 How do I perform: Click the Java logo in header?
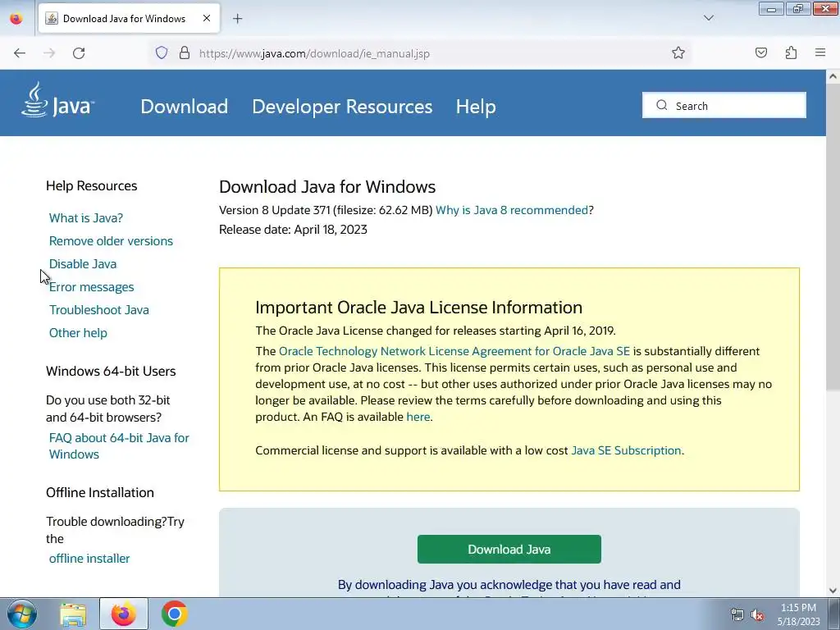58,100
